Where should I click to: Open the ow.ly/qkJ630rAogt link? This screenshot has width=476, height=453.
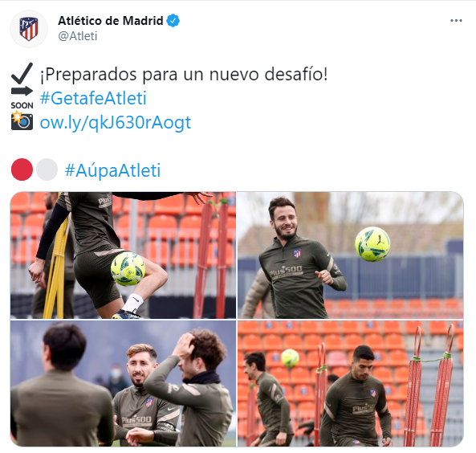click(116, 122)
